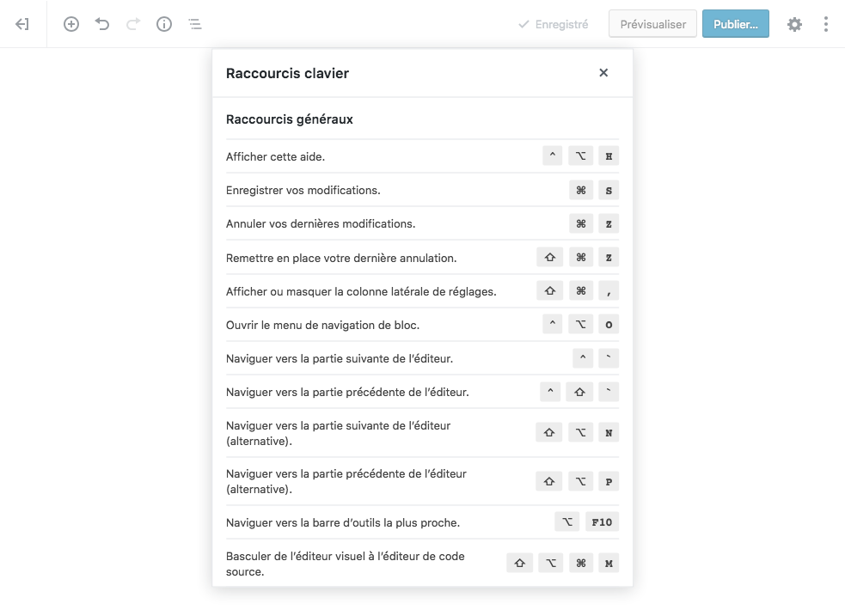
Task: Select the Raccourcis généraux heading
Action: pyautogui.click(x=290, y=119)
